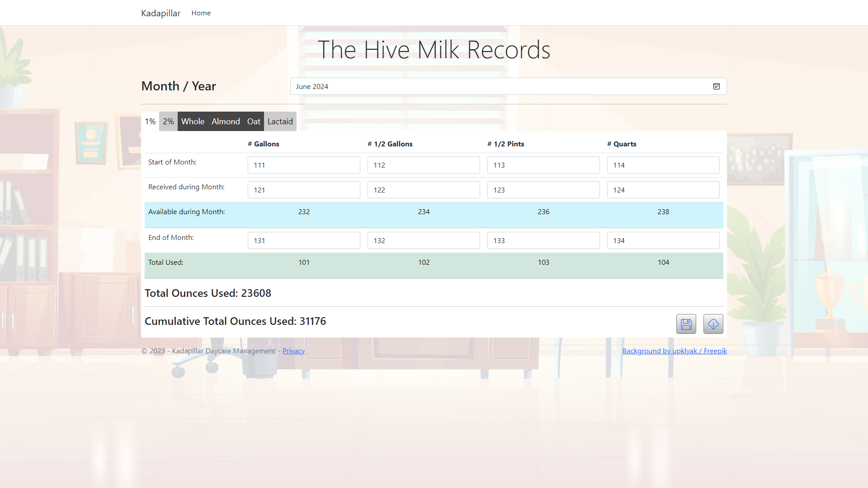Image resolution: width=868 pixels, height=488 pixels.
Task: Focus Received during Month 1/2 Pints field
Action: (543, 190)
